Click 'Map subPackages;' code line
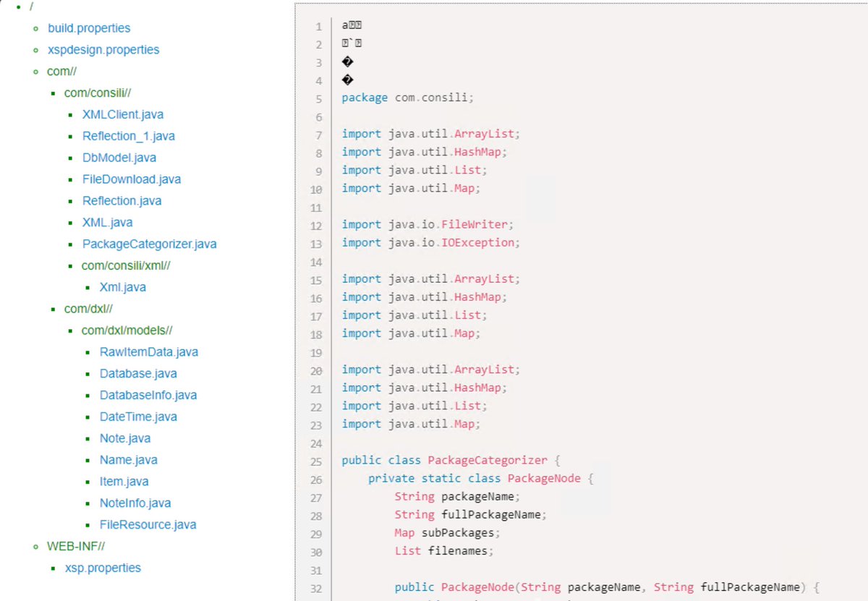 pyautogui.click(x=448, y=532)
